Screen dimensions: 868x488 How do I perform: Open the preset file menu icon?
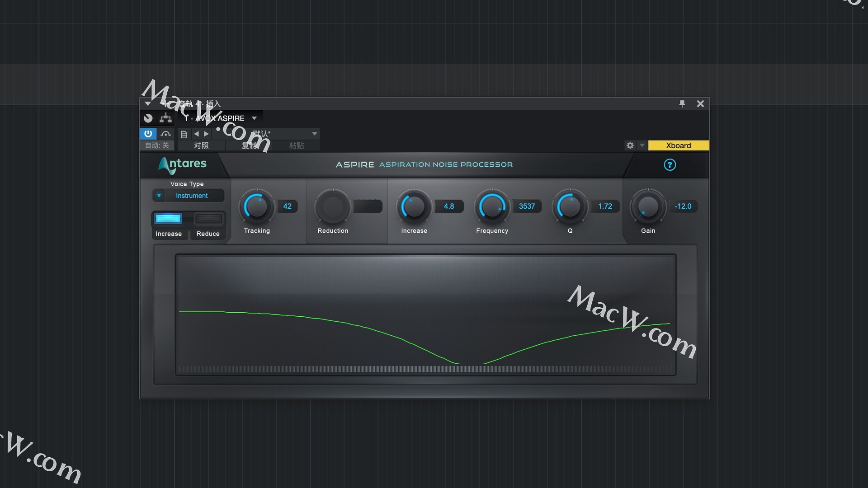184,134
